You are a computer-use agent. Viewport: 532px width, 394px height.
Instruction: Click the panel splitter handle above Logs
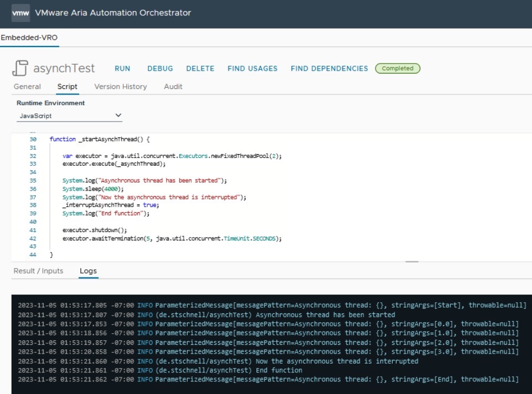tap(412, 262)
